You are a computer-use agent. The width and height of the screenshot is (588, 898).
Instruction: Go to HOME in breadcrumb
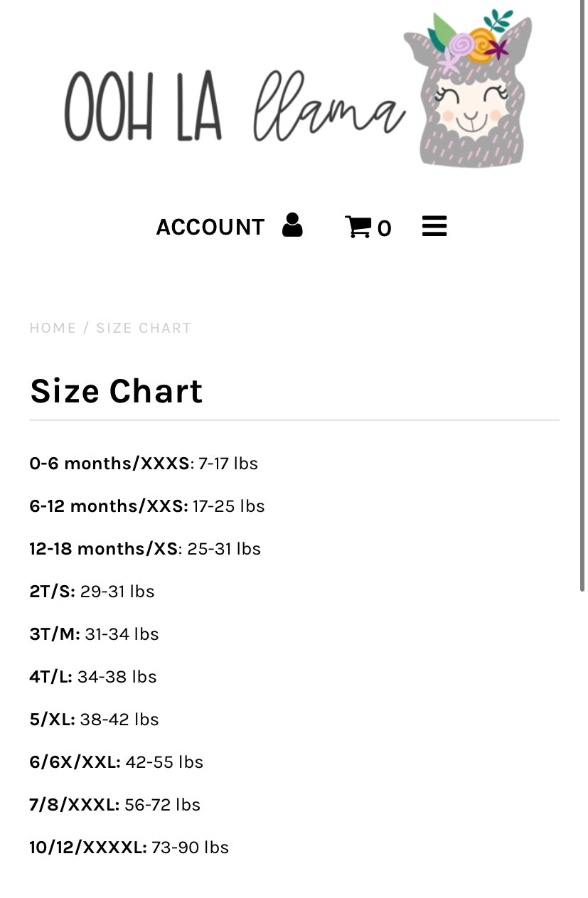point(53,328)
